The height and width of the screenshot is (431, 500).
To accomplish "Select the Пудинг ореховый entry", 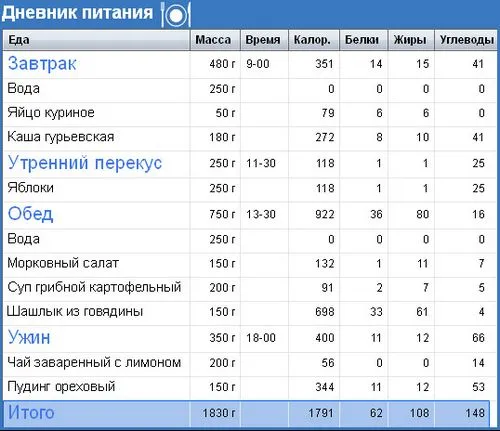I will point(61,387).
